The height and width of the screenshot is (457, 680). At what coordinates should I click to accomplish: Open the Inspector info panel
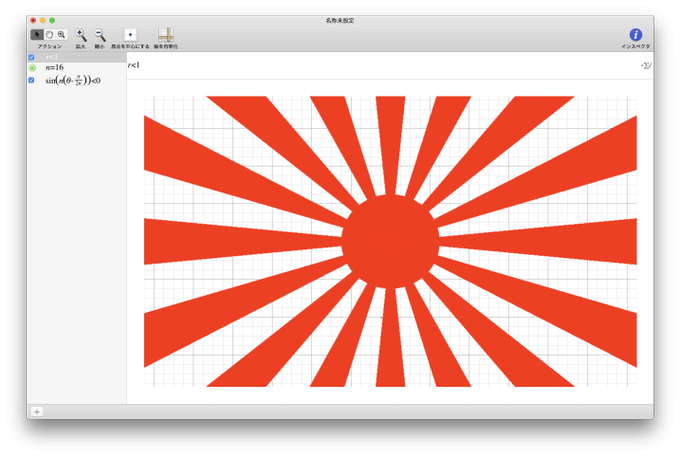coord(636,35)
